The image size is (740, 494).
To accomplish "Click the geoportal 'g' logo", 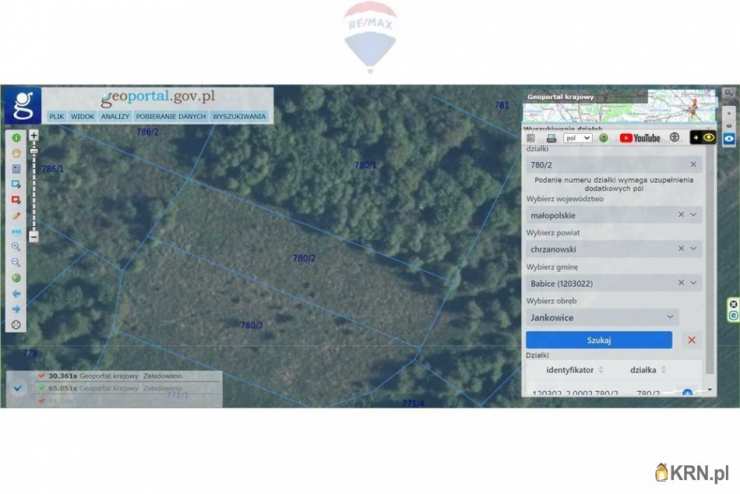I will [22, 105].
